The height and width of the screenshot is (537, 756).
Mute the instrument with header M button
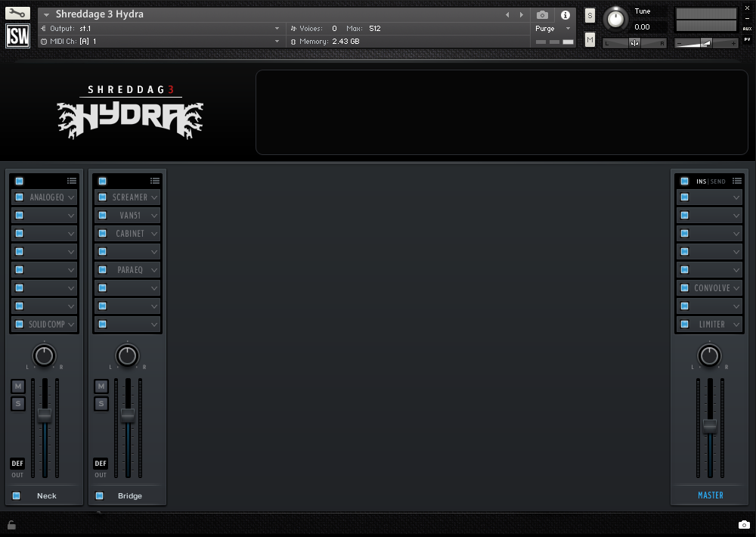590,39
